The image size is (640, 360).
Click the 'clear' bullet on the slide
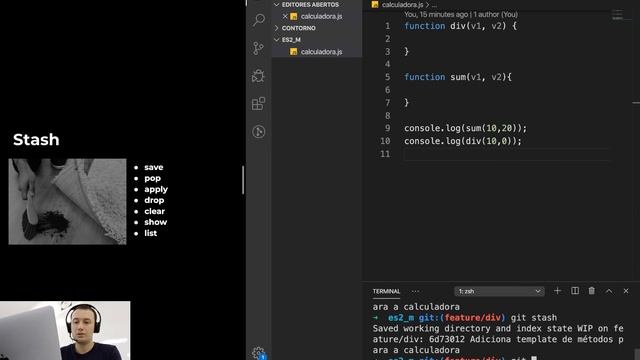point(154,211)
